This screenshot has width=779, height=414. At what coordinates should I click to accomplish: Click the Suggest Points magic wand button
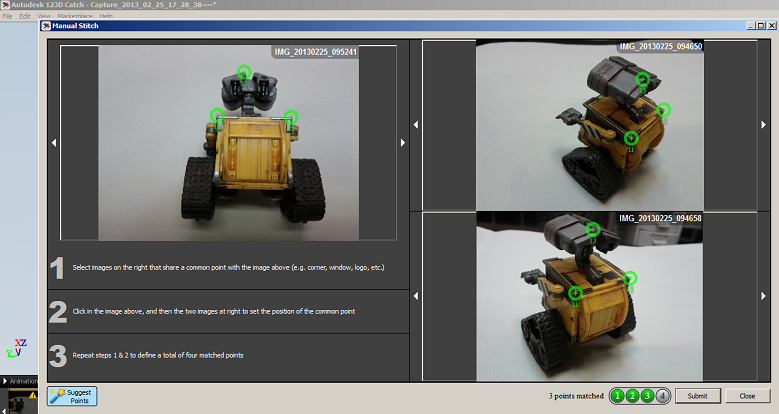(72, 396)
